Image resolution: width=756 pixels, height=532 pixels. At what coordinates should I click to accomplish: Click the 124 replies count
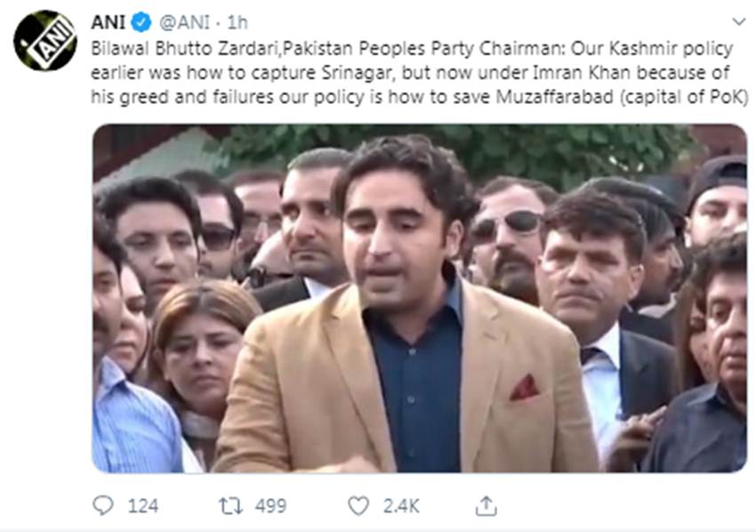coord(143,506)
